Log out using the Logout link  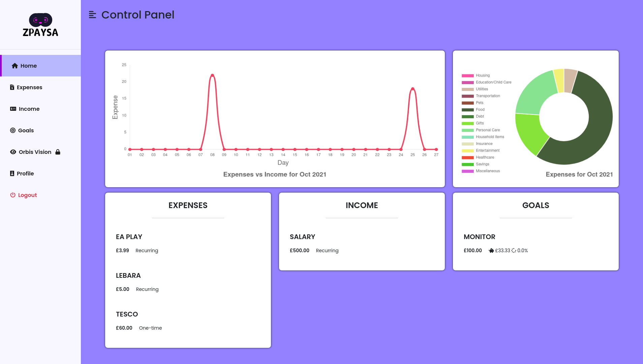pos(40,195)
